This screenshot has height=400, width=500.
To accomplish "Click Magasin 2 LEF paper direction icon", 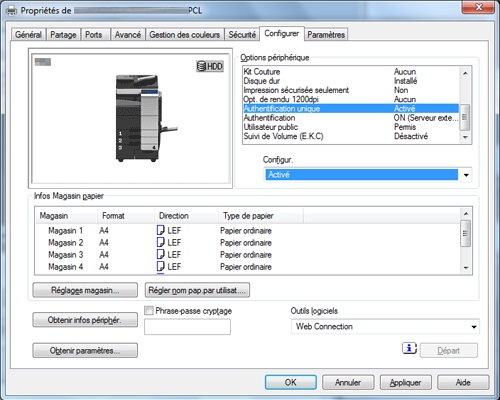I will point(161,242).
